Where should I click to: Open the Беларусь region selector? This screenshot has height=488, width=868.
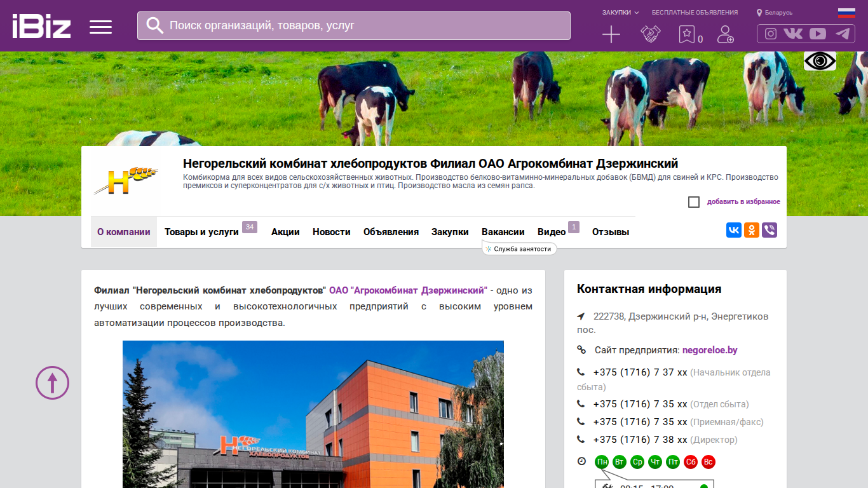(775, 13)
